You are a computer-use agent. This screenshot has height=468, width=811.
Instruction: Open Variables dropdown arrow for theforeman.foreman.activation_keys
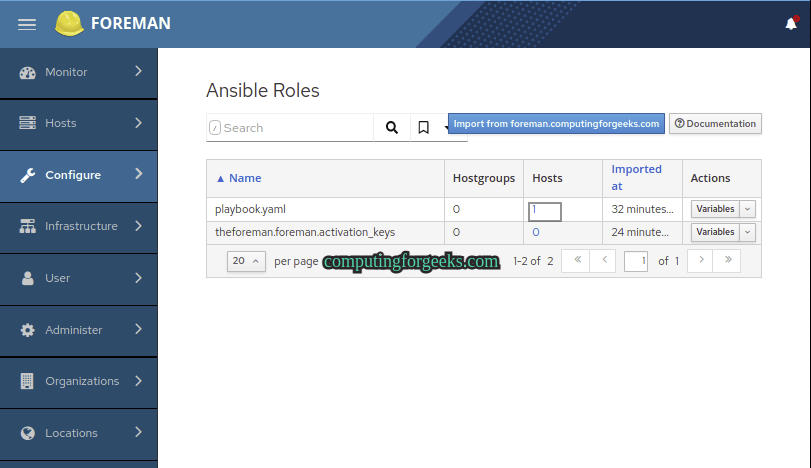coord(747,232)
